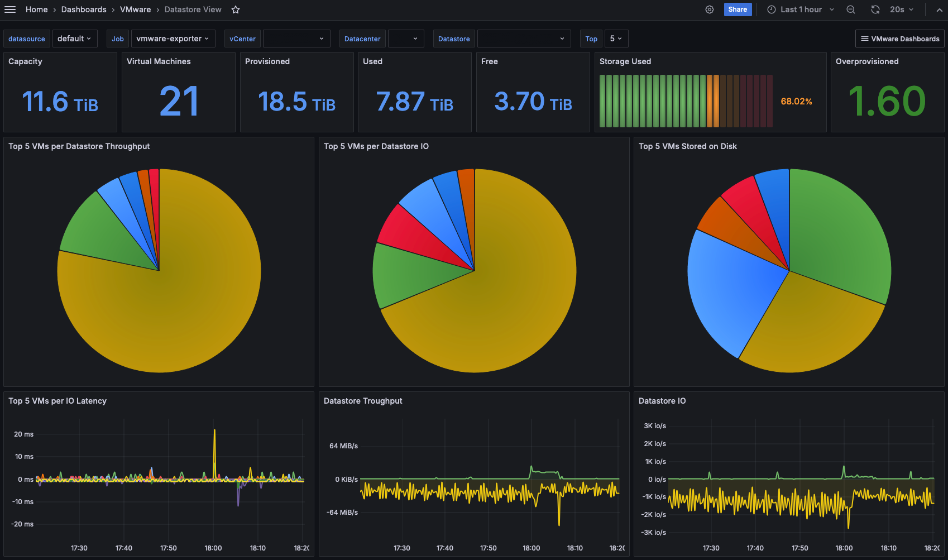
Task: Open the Datacenter variable dropdown
Action: [x=406, y=39]
